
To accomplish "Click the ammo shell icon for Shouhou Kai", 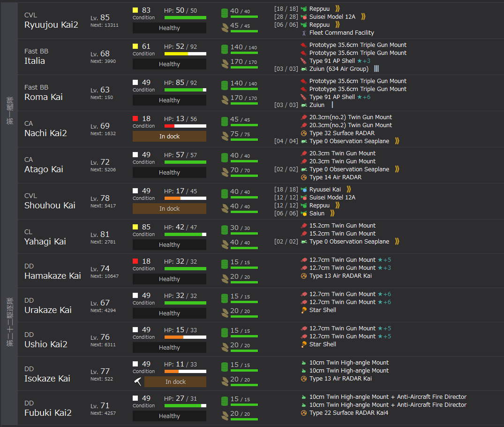I will coord(225,208).
